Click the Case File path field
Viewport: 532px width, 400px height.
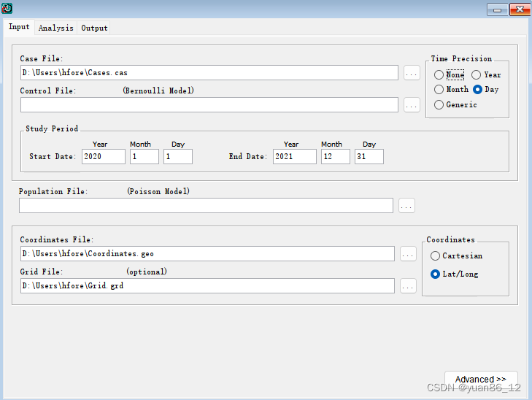[209, 73]
